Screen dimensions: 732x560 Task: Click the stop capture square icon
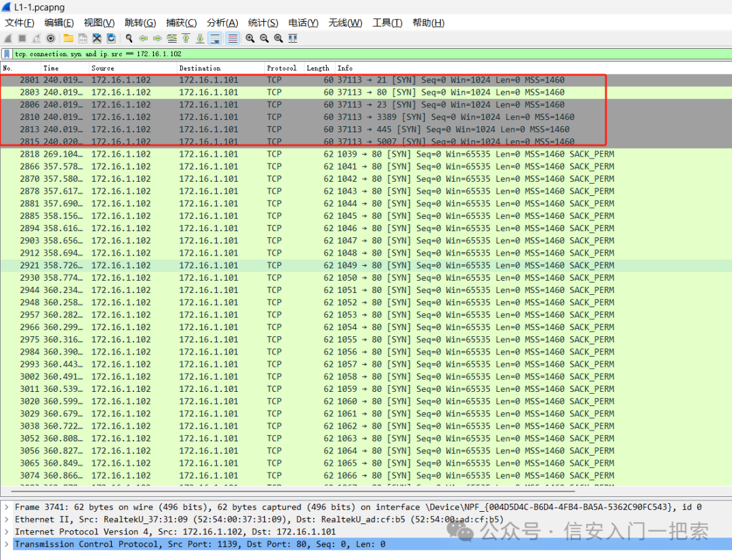(22, 38)
